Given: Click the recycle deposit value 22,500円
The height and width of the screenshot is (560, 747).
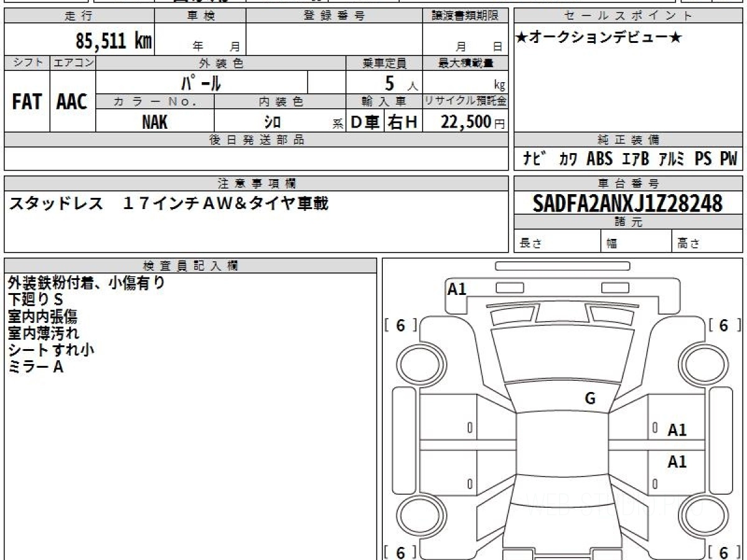Looking at the screenshot, I should [x=473, y=122].
